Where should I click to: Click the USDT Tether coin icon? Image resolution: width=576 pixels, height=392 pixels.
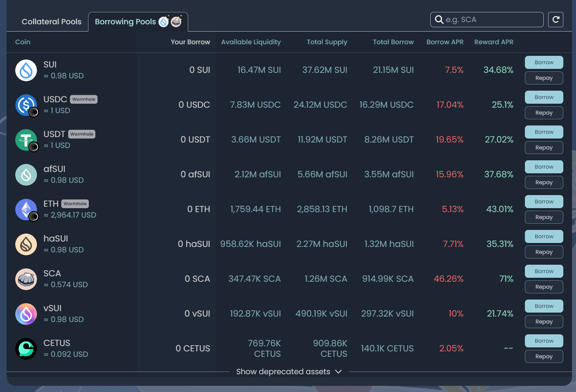[26, 140]
